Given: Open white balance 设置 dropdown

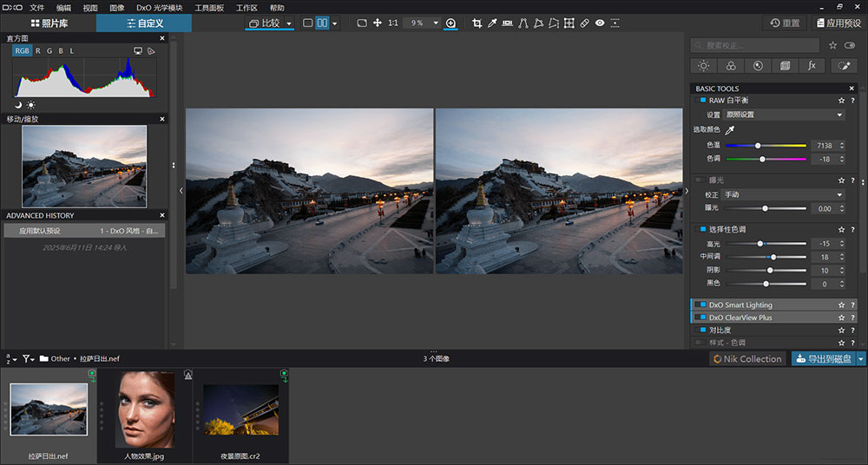Looking at the screenshot, I should coord(783,115).
